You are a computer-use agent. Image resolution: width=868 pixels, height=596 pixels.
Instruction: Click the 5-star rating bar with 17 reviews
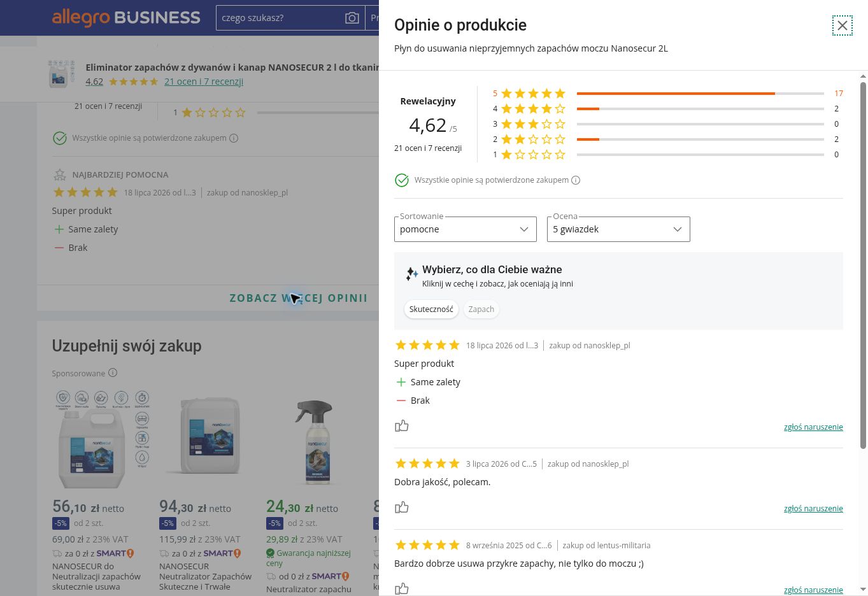(701, 94)
